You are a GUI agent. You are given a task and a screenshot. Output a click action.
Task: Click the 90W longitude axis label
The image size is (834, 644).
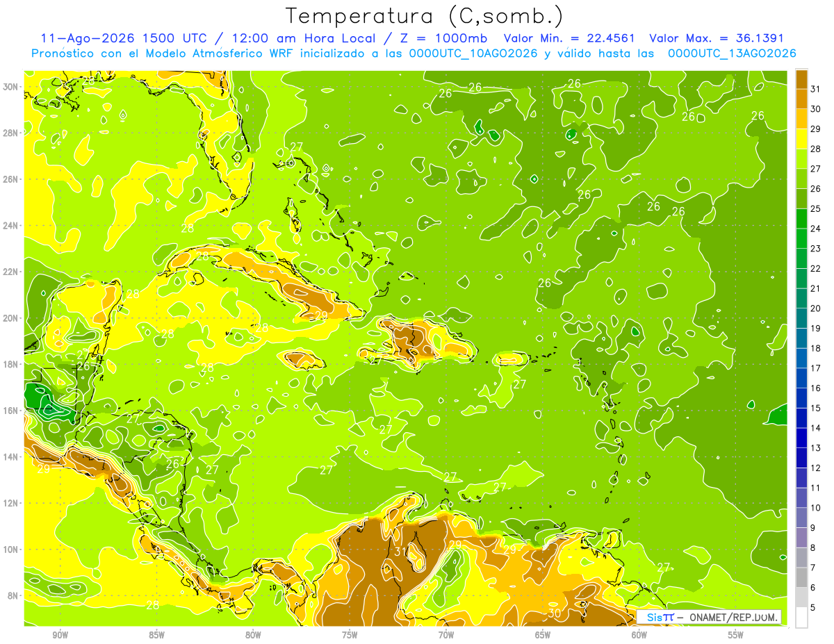coord(60,634)
